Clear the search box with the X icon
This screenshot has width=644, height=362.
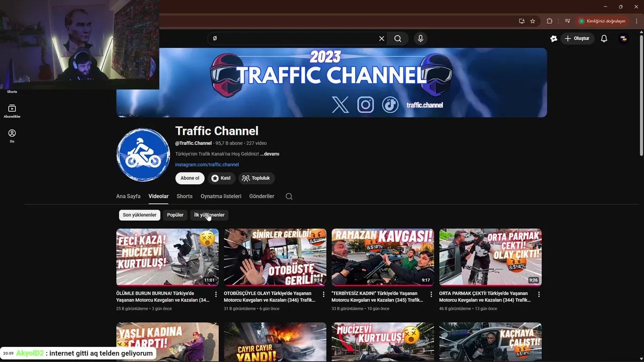(x=381, y=39)
